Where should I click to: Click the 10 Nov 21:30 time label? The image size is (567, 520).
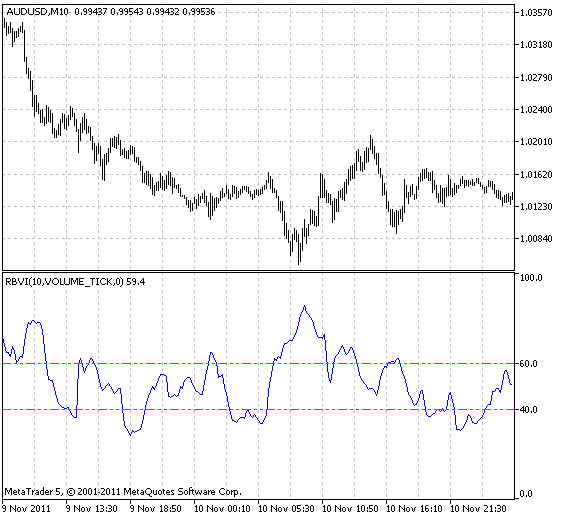click(478, 508)
